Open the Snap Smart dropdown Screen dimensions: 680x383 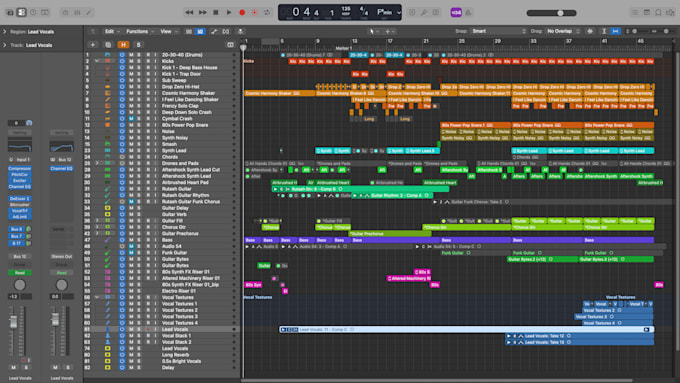(499, 31)
